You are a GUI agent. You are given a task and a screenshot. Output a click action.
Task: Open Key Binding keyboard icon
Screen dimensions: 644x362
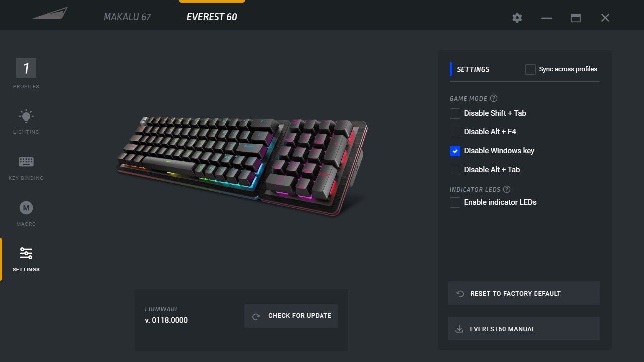[x=26, y=162]
